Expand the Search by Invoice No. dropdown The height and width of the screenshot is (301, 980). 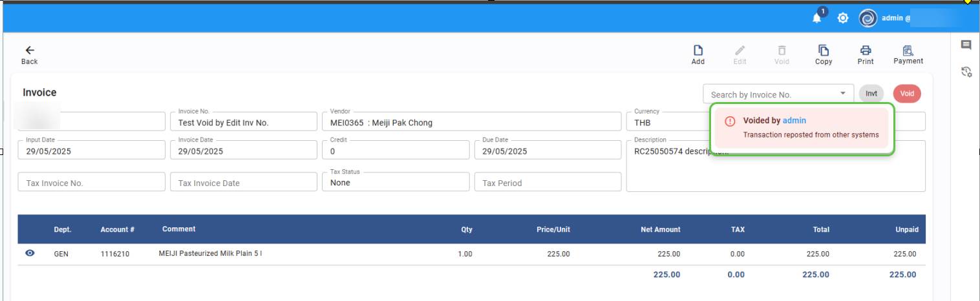coord(843,94)
